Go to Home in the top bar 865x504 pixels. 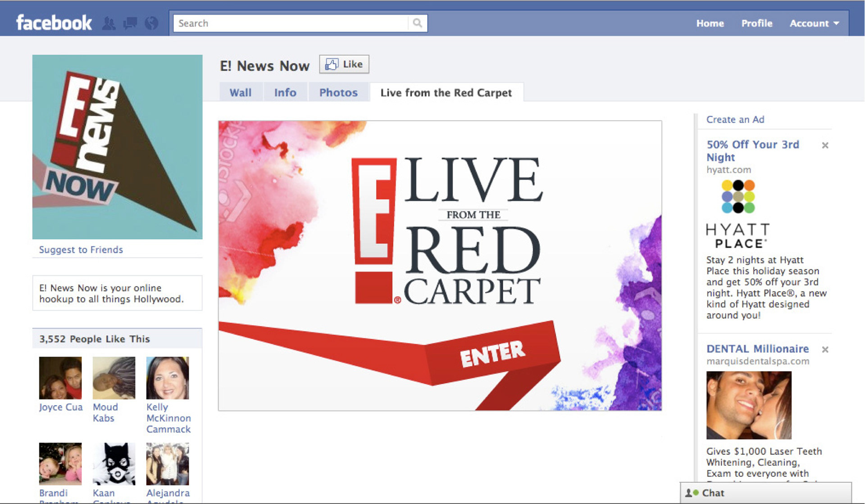pos(710,23)
